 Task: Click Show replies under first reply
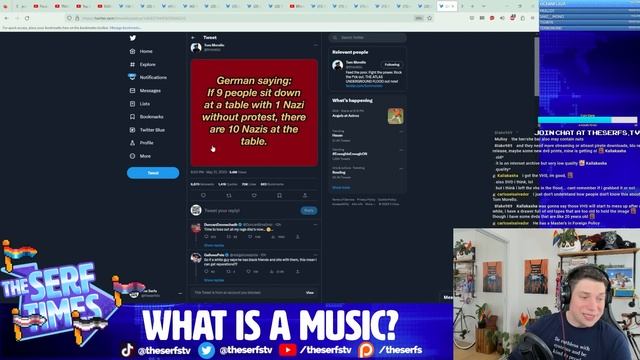coord(214,245)
